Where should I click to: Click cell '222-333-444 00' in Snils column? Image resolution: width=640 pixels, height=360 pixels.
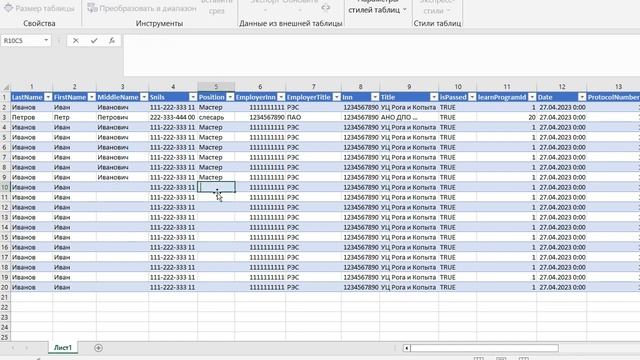pyautogui.click(x=173, y=117)
